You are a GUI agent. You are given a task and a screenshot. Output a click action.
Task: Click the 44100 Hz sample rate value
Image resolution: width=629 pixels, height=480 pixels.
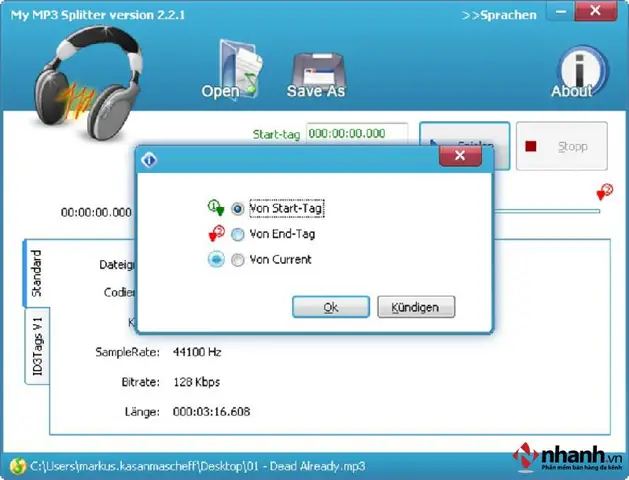pyautogui.click(x=197, y=352)
